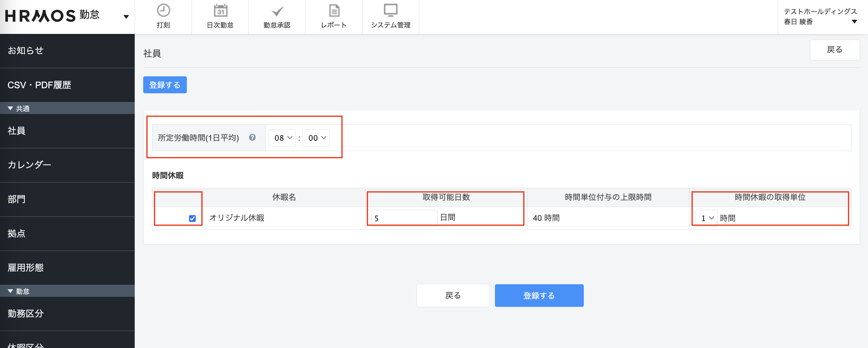This screenshot has width=868, height=348.
Task: Click the 勤怠承認 checkmark icon
Action: pos(277,11)
